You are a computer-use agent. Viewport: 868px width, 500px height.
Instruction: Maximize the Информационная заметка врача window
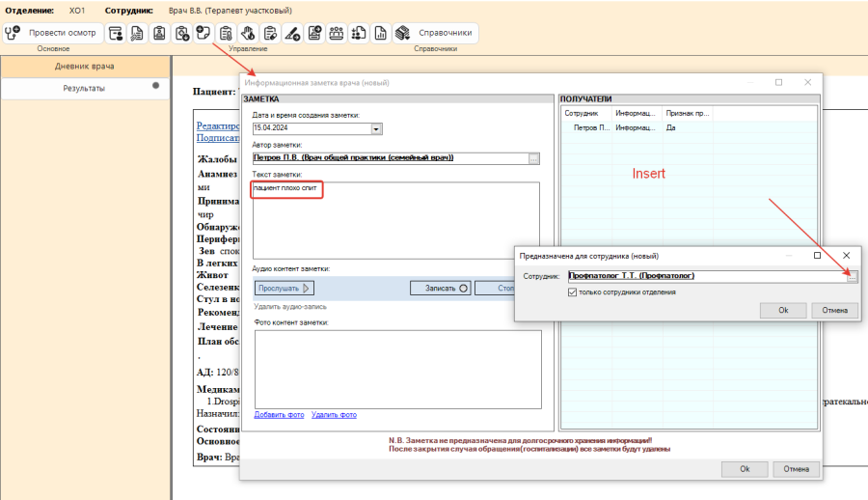pyautogui.click(x=779, y=82)
